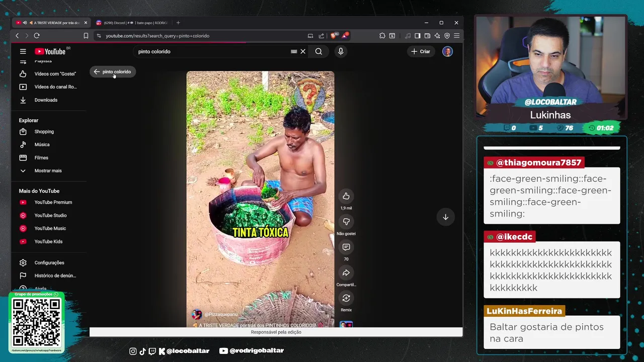
Task: Go back via 'pinto colorido' arrow
Action: 112,72
